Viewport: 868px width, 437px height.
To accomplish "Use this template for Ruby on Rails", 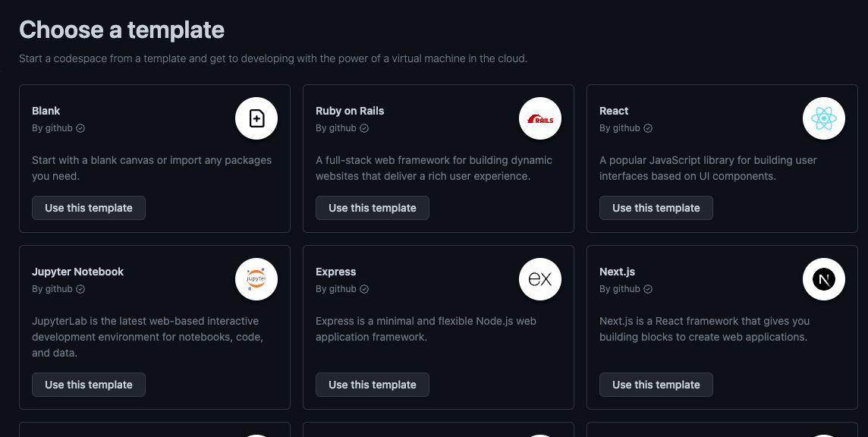I will 372,207.
